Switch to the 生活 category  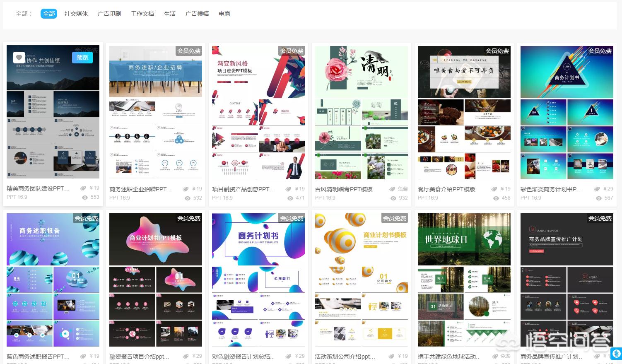tap(170, 14)
